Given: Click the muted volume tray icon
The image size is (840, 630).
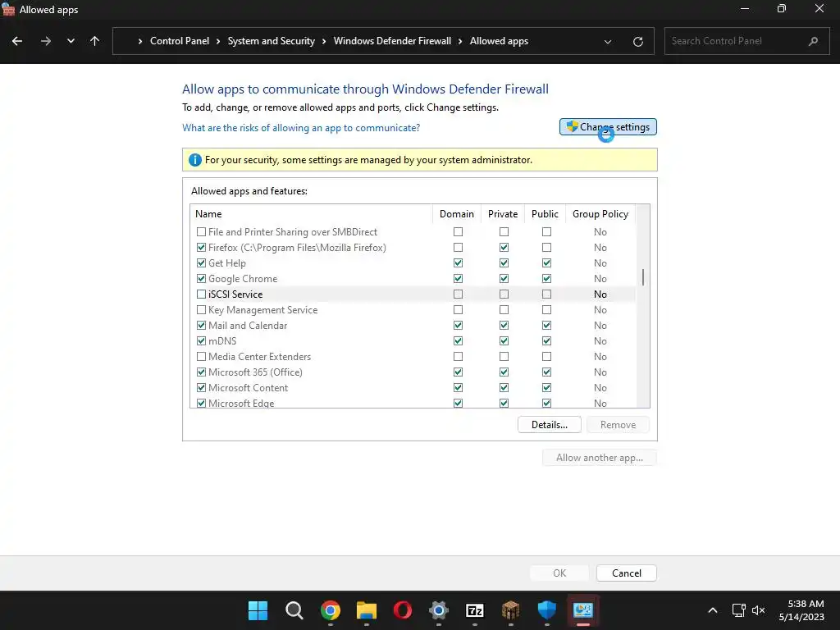Looking at the screenshot, I should [759, 610].
